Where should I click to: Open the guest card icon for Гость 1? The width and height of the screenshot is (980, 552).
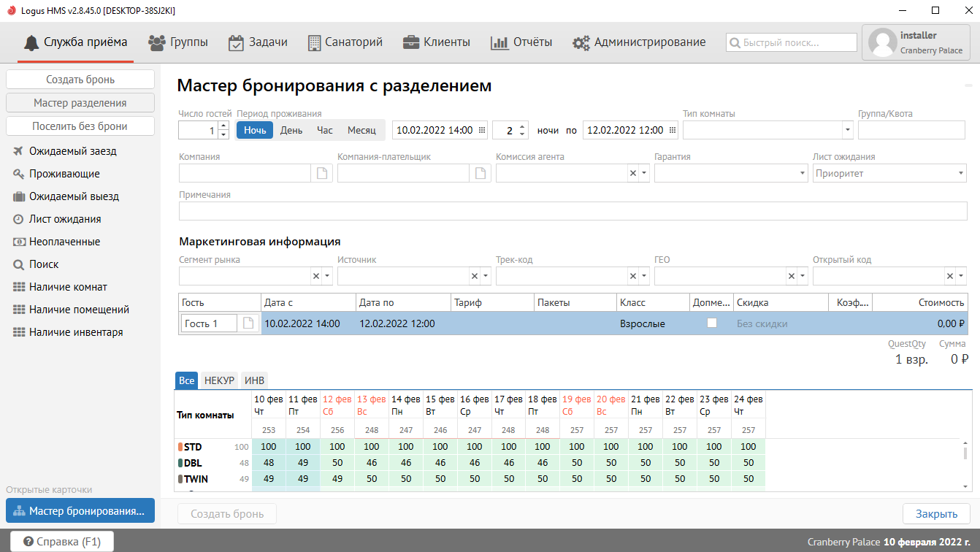(248, 323)
